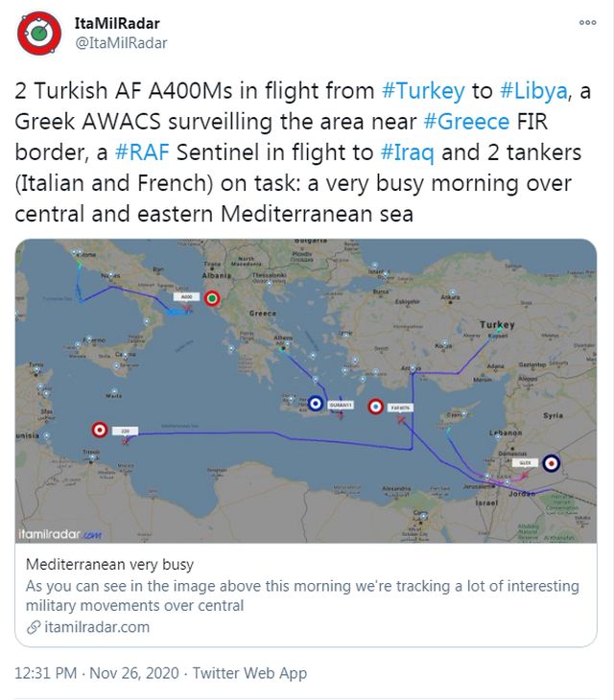This screenshot has width=614, height=700.
Task: Click the ItaMilRadar display name
Action: (117, 23)
